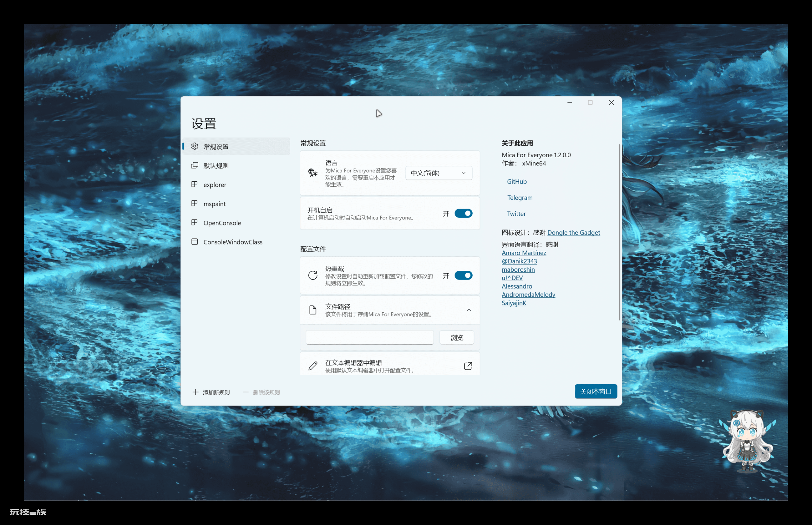Open the explorer rule

[236, 185]
